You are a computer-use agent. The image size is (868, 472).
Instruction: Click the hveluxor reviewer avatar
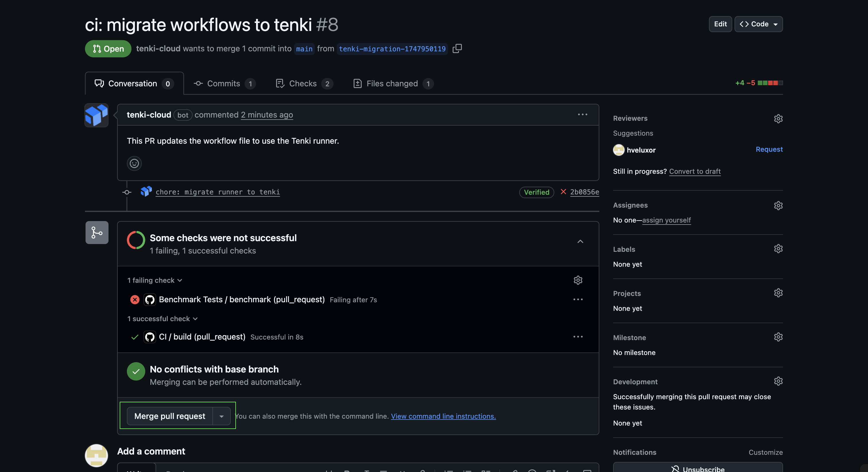(619, 150)
